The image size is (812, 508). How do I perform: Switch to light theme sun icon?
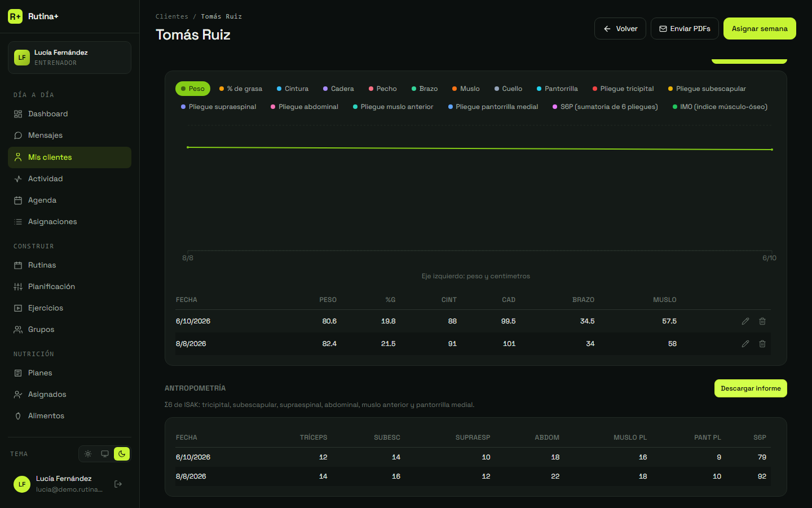(x=88, y=454)
